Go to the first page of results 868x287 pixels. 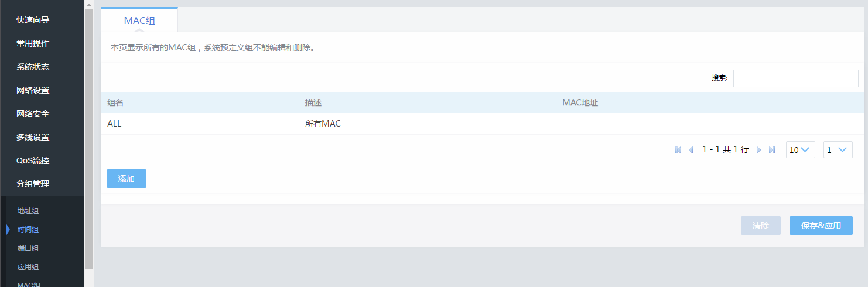coord(678,150)
